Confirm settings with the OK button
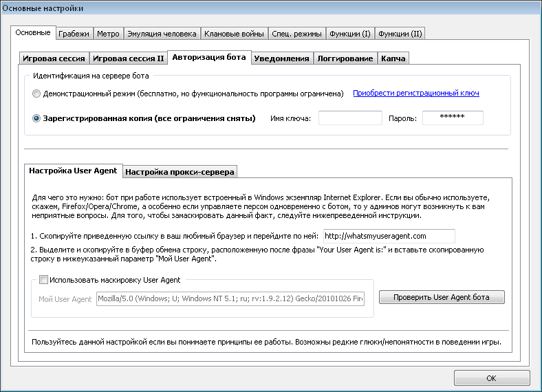Viewport: 542px width, 392px height. pyautogui.click(x=492, y=378)
